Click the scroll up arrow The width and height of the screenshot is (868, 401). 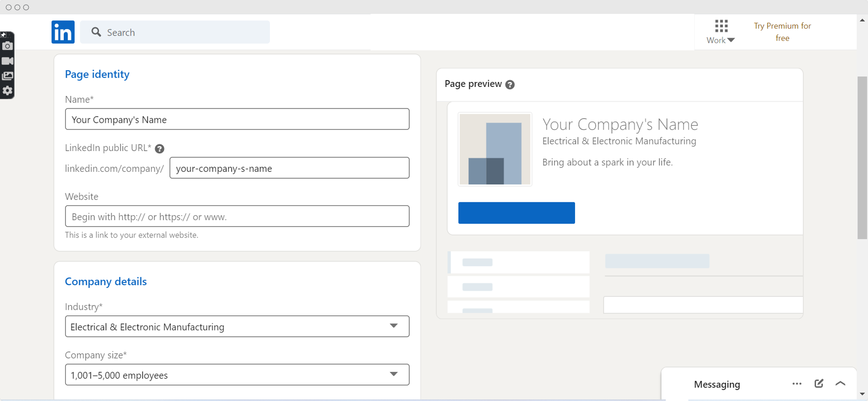[x=862, y=20]
